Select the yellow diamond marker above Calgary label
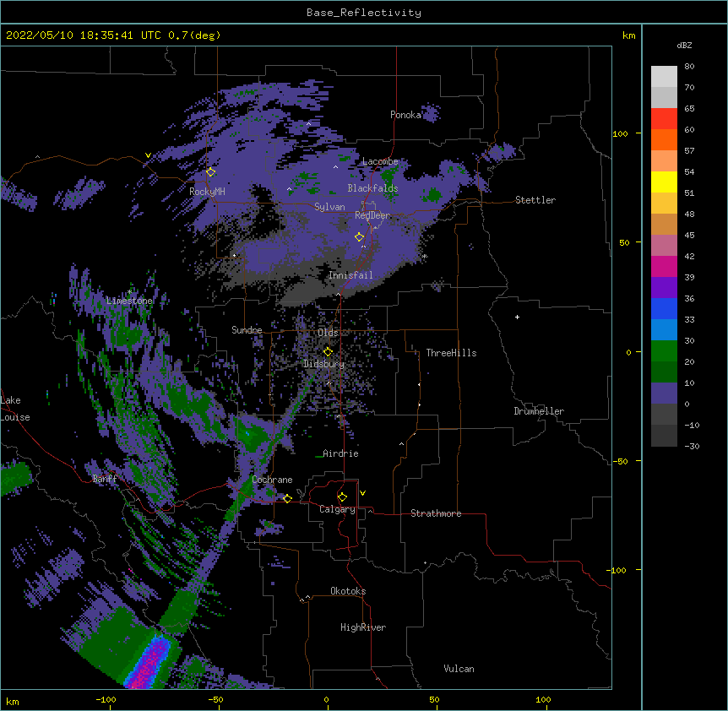The height and width of the screenshot is (711, 728). tap(342, 497)
